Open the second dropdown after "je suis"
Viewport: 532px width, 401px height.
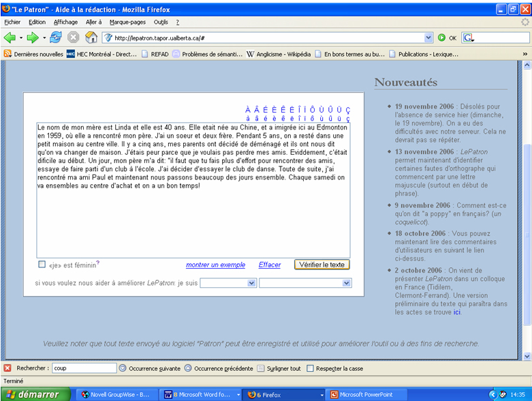click(x=305, y=283)
